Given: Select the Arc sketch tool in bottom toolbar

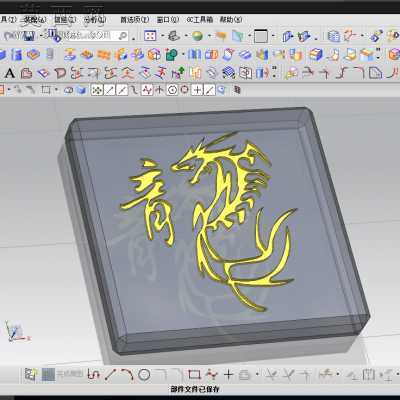Looking at the screenshot, I should tap(127, 375).
